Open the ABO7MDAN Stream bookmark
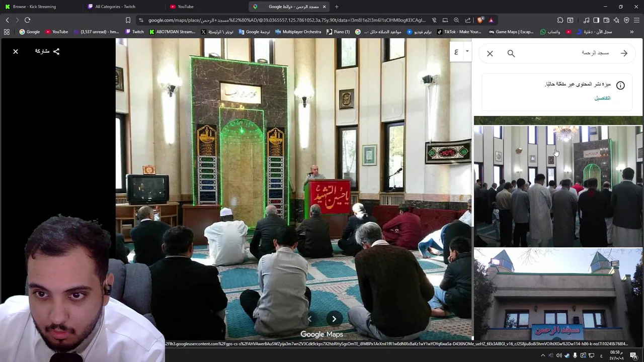644x362 pixels. coord(172,32)
